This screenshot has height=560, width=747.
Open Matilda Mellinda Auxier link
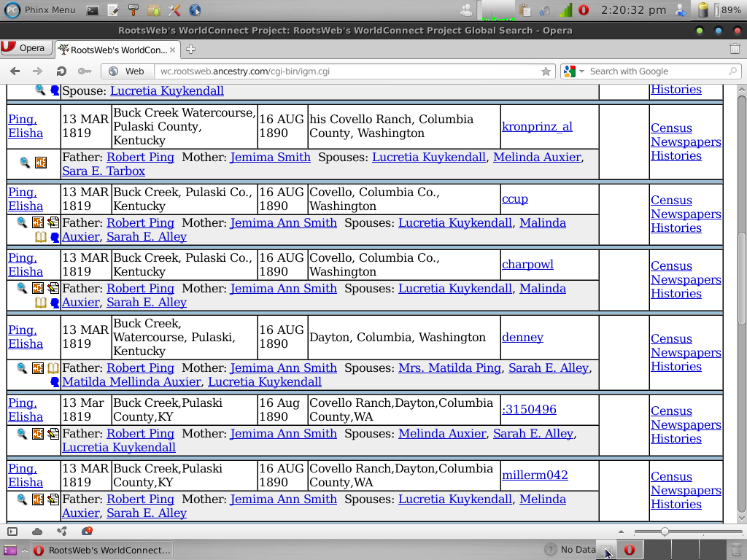point(131,382)
